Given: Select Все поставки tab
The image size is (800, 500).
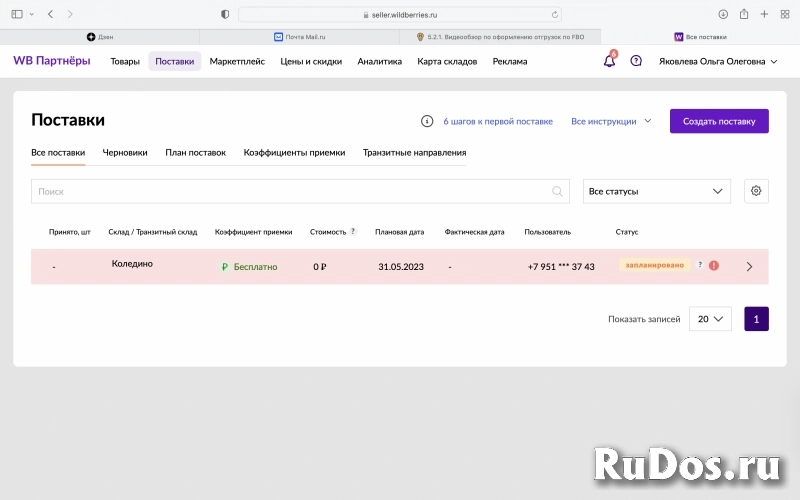Looking at the screenshot, I should tap(58, 153).
